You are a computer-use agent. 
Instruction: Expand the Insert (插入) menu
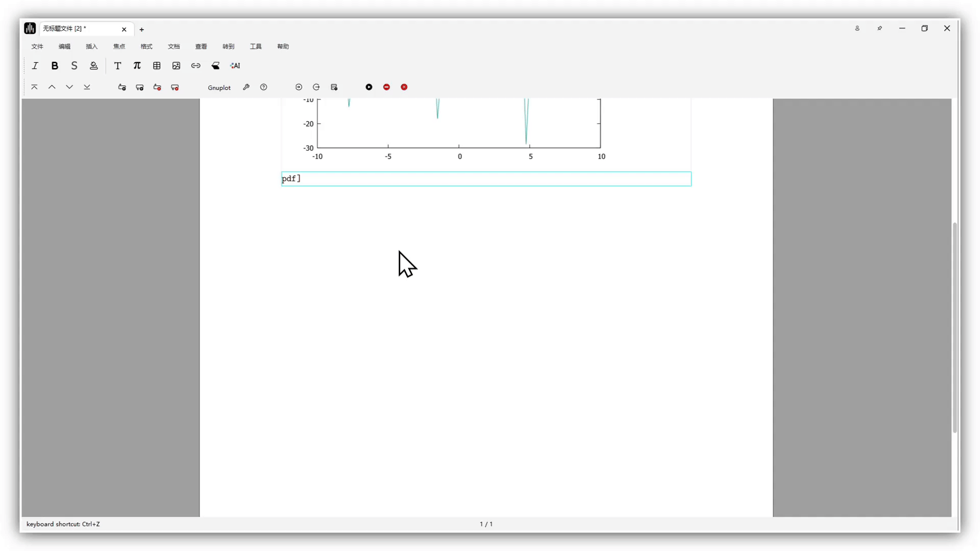click(x=91, y=46)
